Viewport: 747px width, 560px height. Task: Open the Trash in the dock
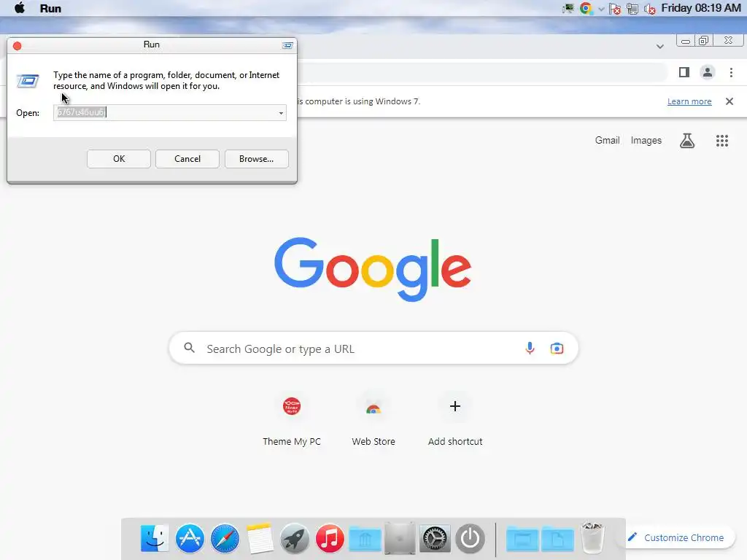pos(592,538)
